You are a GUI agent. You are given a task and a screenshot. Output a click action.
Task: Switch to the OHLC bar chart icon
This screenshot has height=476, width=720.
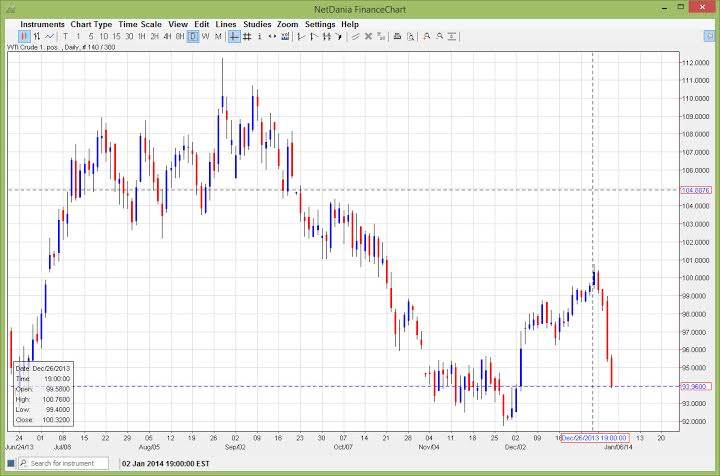(x=37, y=36)
